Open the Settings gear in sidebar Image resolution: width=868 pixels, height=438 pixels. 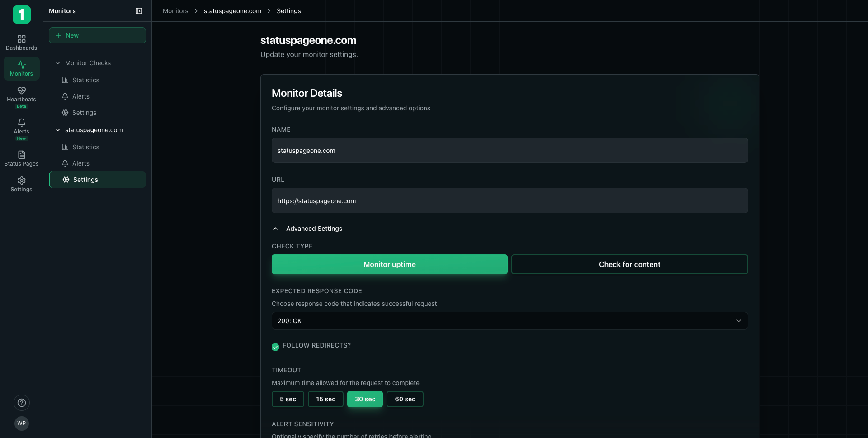tap(21, 184)
